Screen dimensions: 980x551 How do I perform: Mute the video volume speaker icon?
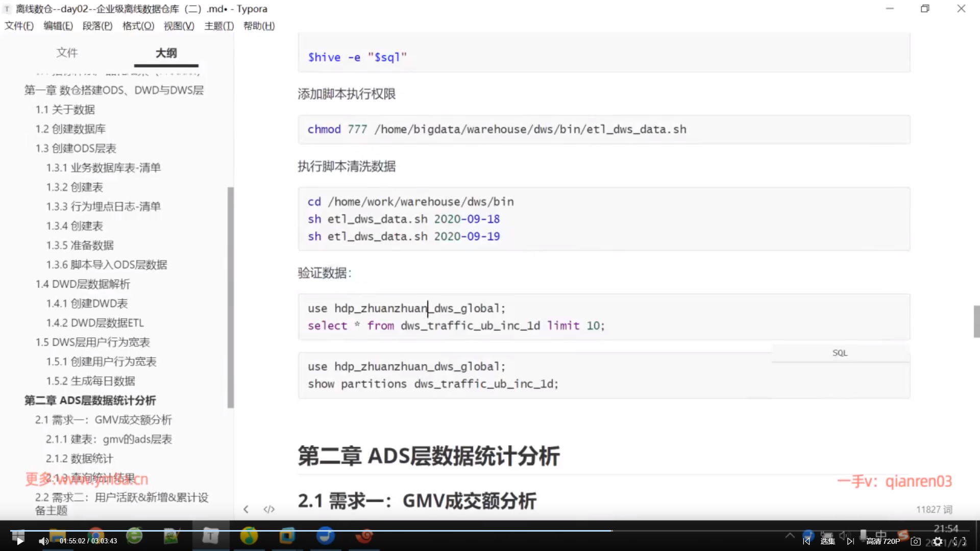[x=43, y=541]
